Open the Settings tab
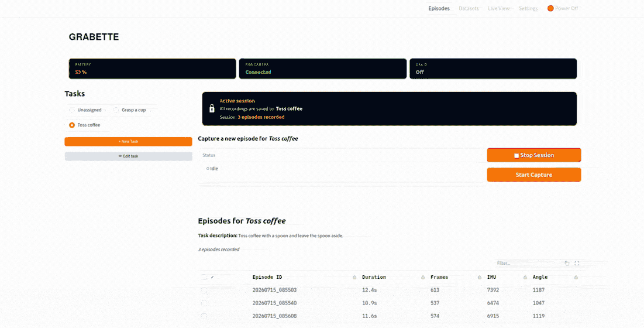 click(x=528, y=8)
